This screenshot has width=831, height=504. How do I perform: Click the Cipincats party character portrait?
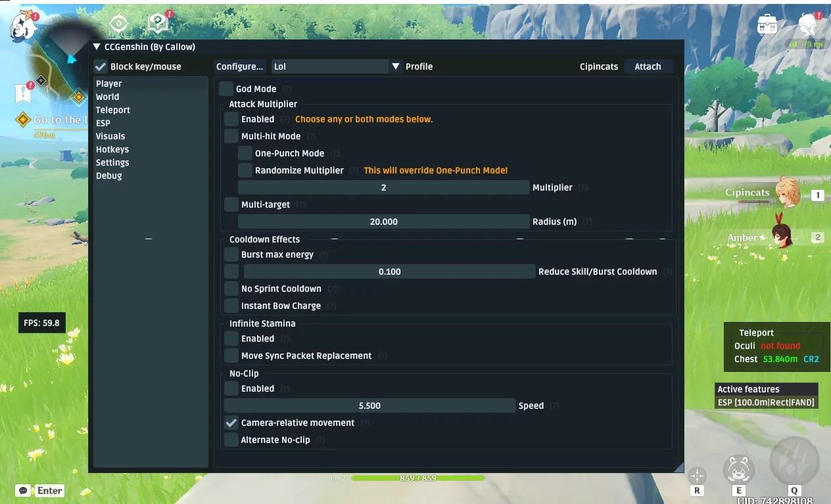(x=786, y=193)
